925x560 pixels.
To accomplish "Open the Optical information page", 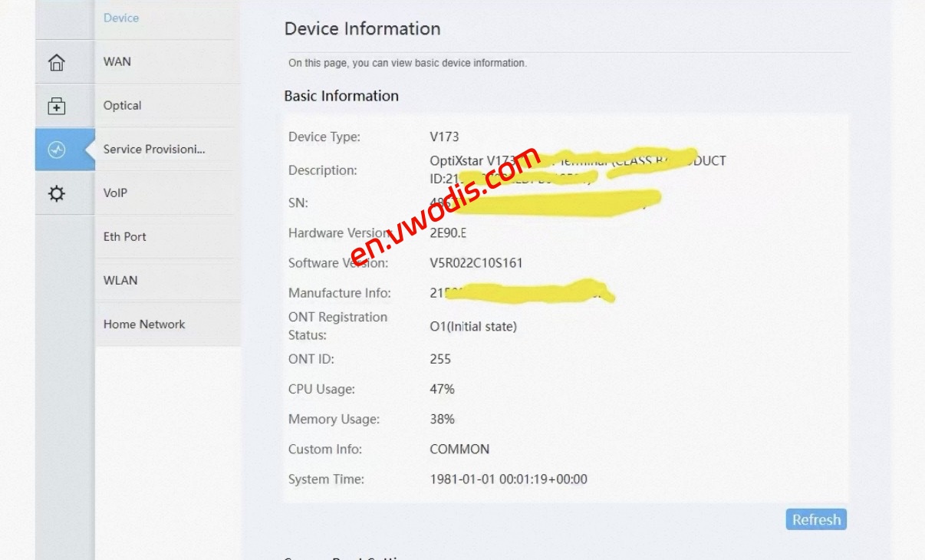I will pyautogui.click(x=123, y=105).
